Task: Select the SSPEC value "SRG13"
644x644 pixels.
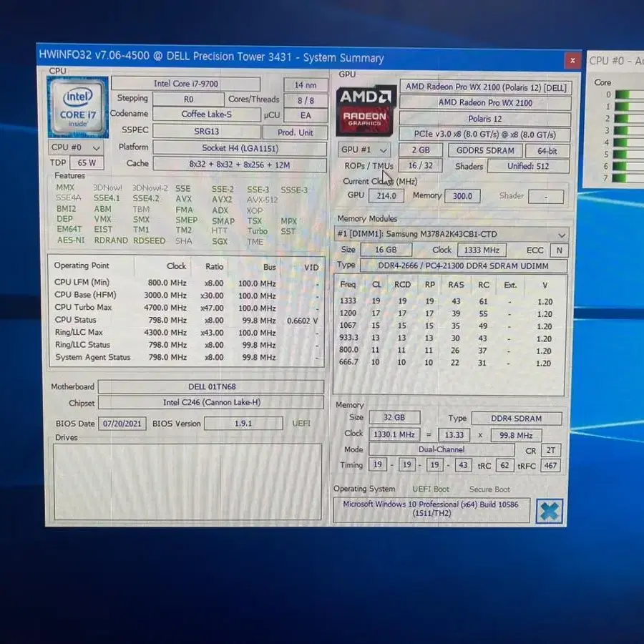Action: coord(207,132)
